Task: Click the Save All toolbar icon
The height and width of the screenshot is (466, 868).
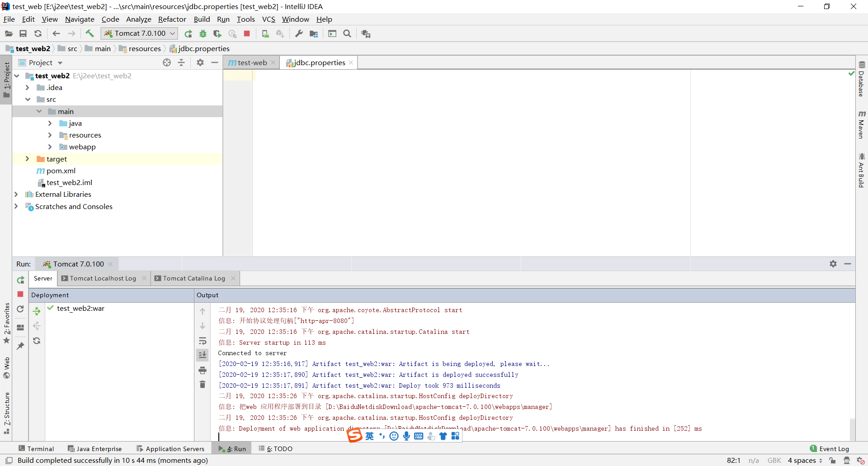Action: point(23,33)
